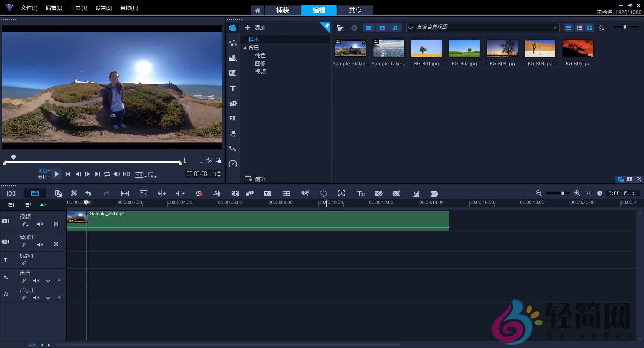
Task: Switch to Storyboard view in timeline toolbar
Action: pos(11,193)
